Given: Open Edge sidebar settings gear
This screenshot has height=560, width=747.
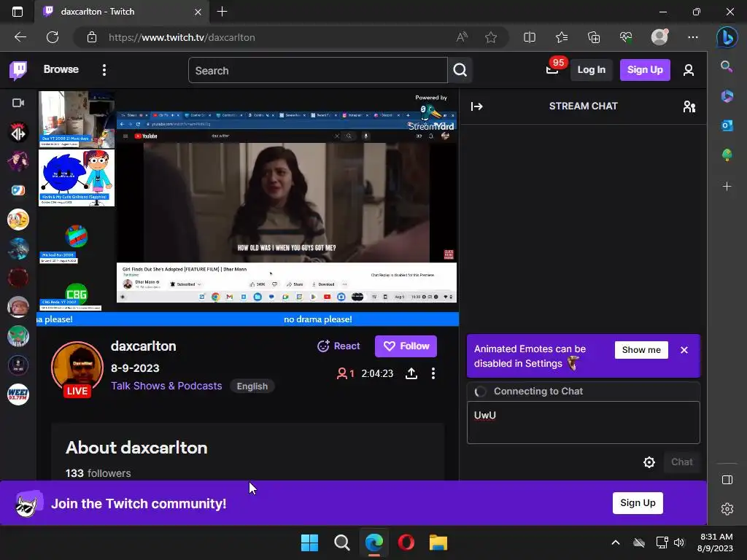Looking at the screenshot, I should pyautogui.click(x=727, y=509).
